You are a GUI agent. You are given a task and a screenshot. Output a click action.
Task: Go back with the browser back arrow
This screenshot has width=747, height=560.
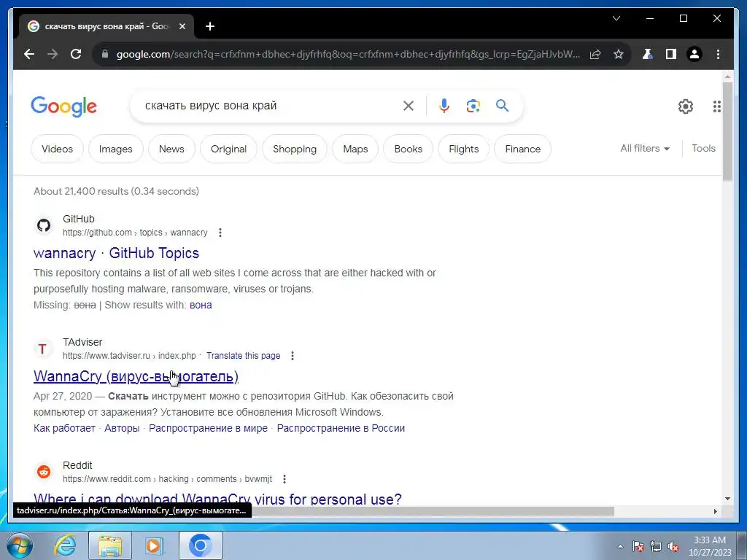(x=29, y=54)
